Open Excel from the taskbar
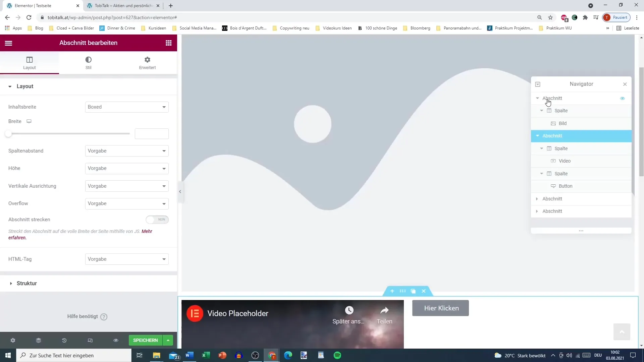 (206, 355)
